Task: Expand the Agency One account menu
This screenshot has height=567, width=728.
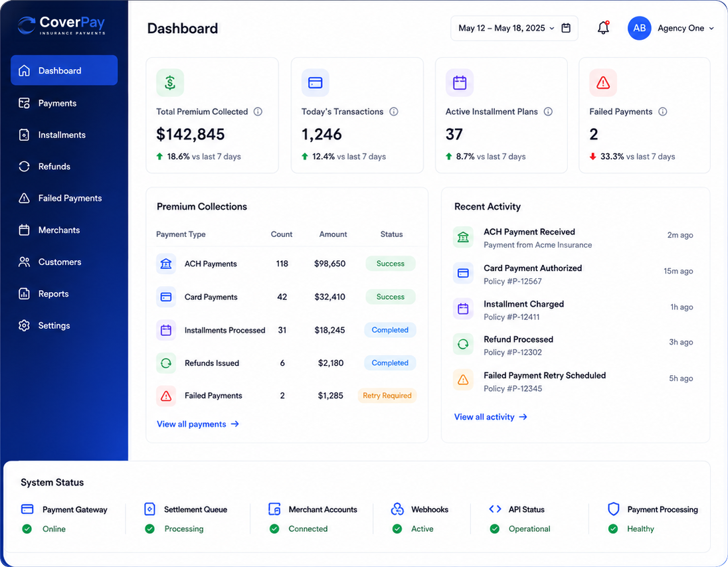Action: (x=685, y=29)
